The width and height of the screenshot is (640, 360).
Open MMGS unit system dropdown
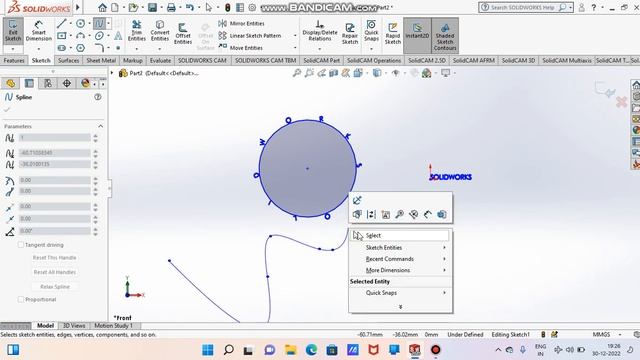(x=620, y=334)
